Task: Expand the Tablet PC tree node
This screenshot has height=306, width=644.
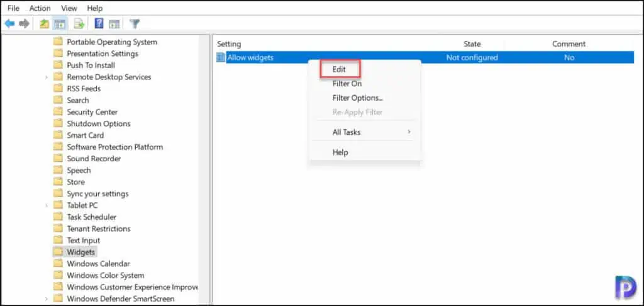Action: point(47,206)
